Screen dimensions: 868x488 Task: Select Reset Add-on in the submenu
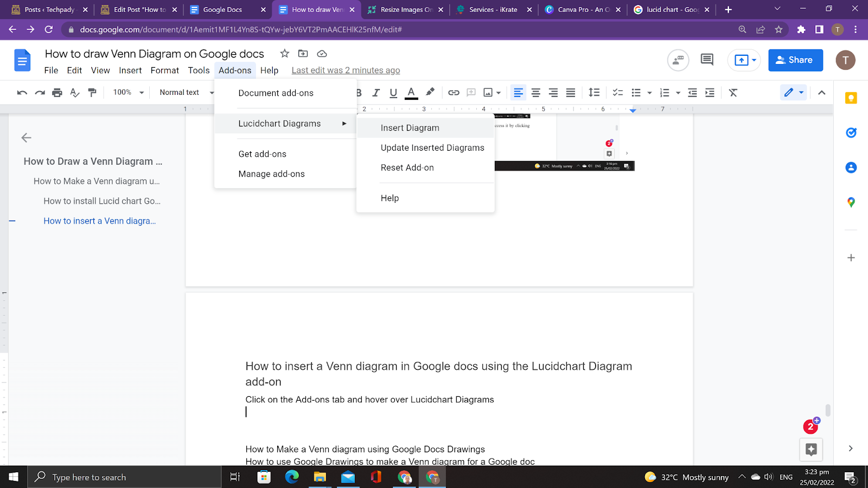click(x=425, y=168)
